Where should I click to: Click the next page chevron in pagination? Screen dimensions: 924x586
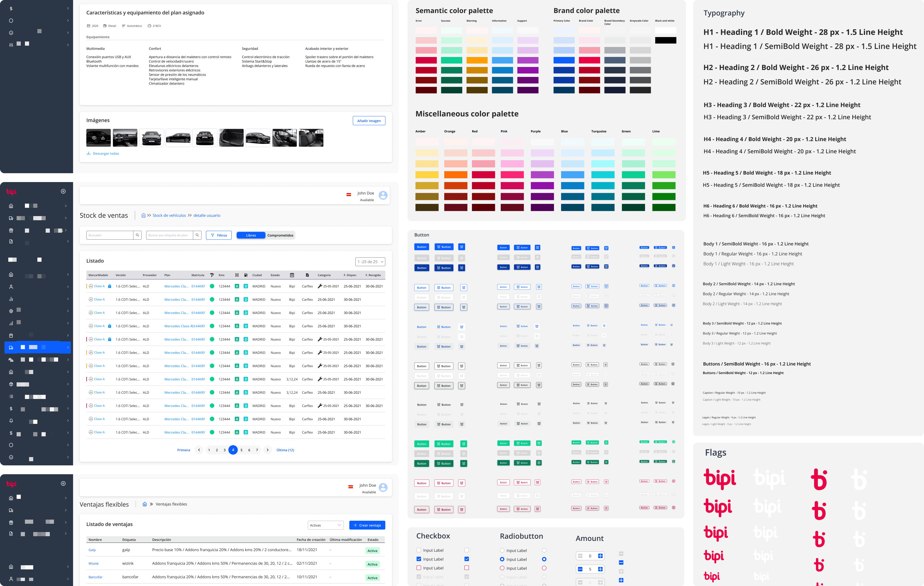click(267, 450)
